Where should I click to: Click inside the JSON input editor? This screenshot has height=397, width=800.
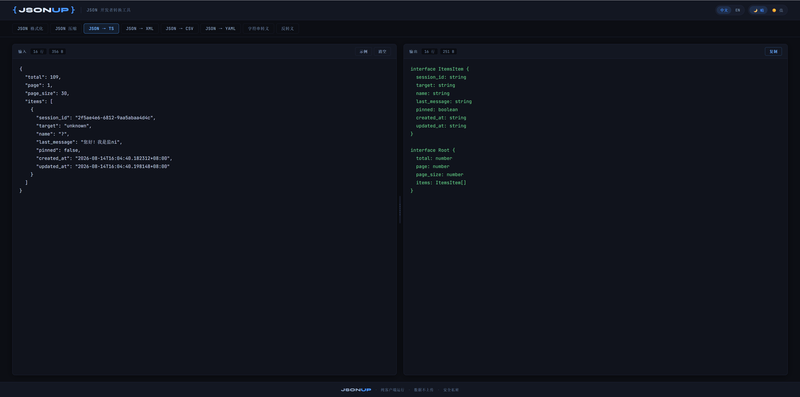click(204, 217)
